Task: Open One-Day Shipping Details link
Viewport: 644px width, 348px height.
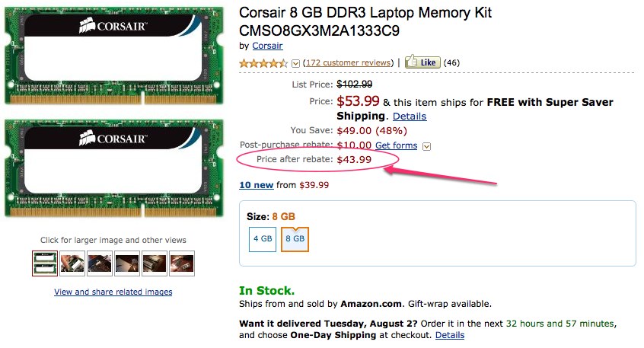Action: [449, 335]
